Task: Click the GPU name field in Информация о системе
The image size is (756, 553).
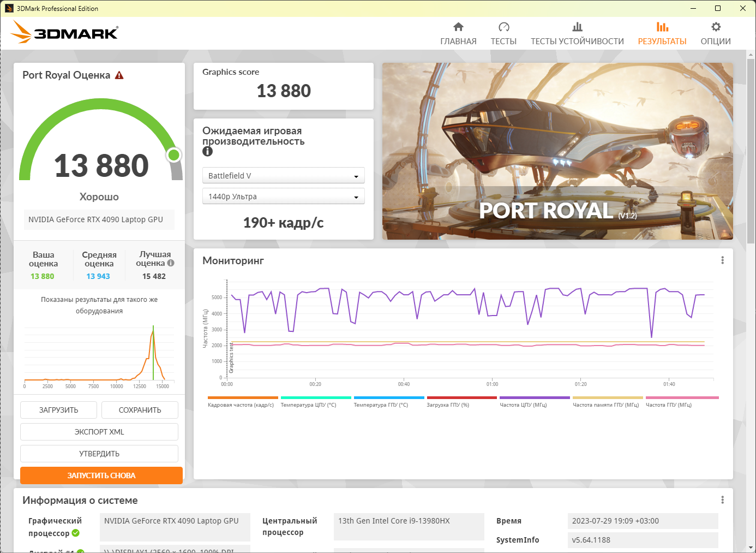Action: [175, 527]
